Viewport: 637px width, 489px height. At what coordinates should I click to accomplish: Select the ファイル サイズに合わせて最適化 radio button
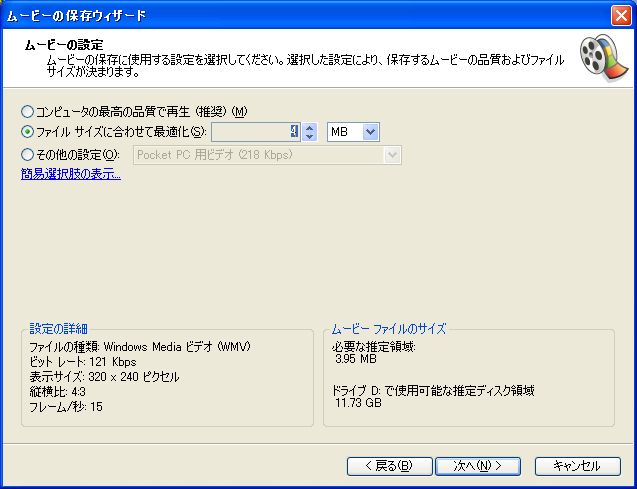click(x=27, y=132)
